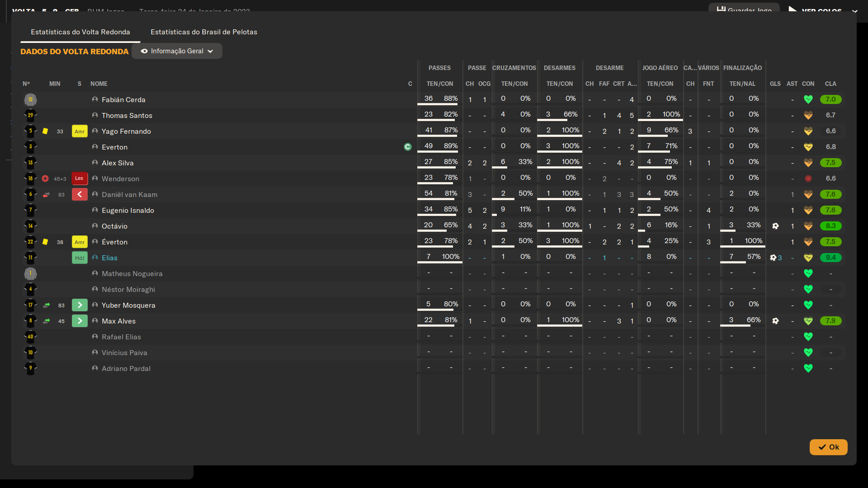Click Max Alves green substitution arrows icon
This screenshot has width=868, height=488.
pyautogui.click(x=47, y=321)
